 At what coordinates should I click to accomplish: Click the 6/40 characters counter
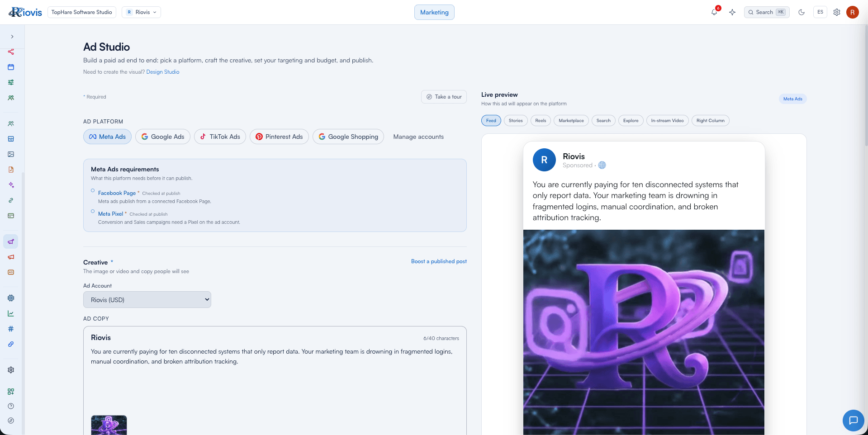tap(441, 338)
